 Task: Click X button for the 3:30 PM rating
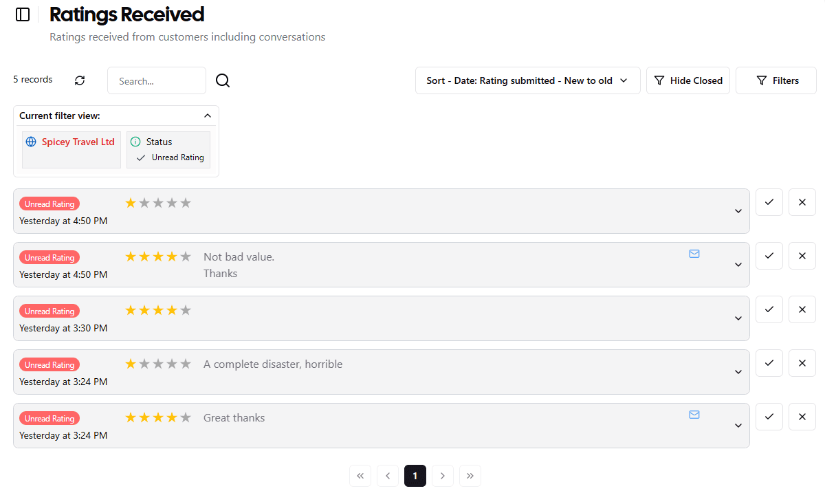click(x=802, y=309)
